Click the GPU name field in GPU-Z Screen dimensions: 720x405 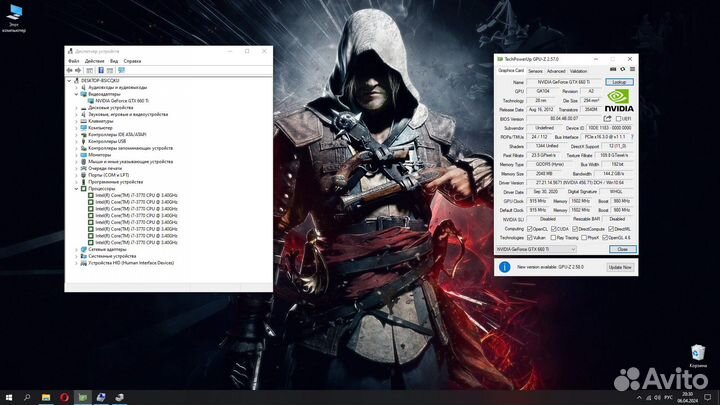tap(564, 82)
